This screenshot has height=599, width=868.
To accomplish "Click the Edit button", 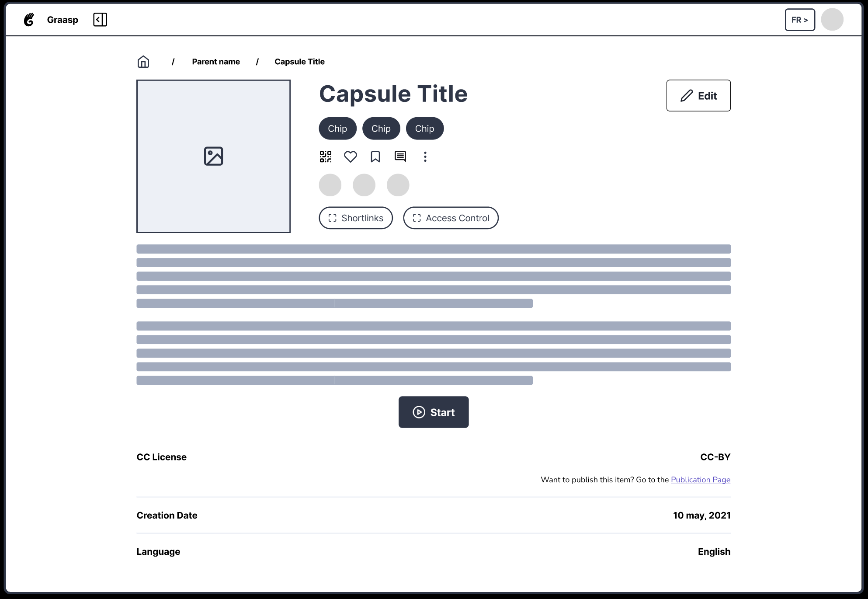I will click(698, 95).
